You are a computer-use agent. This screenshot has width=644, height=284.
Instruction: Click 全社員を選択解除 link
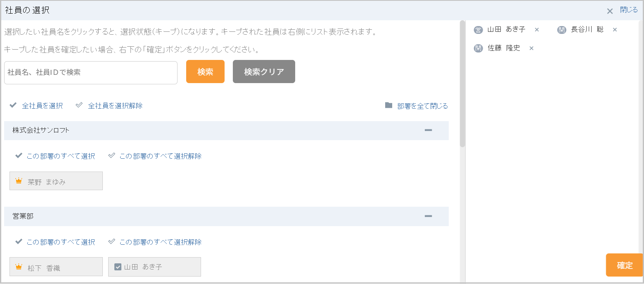115,106
